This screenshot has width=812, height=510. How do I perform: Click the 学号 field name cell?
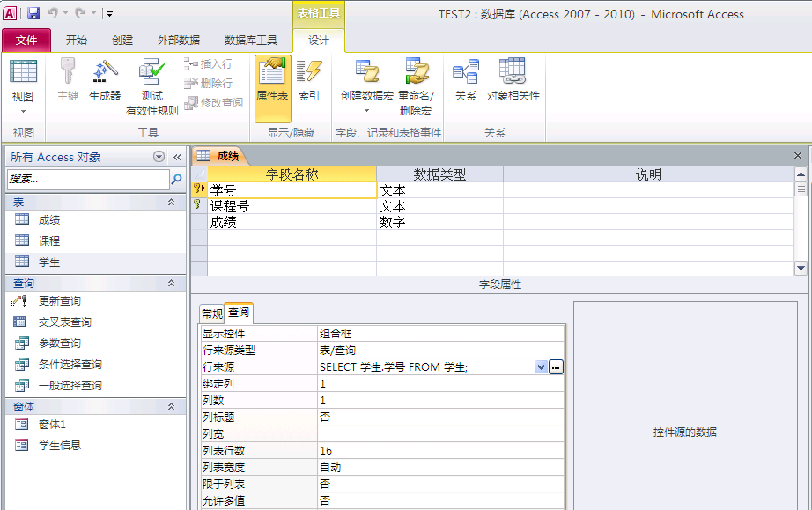click(292, 190)
